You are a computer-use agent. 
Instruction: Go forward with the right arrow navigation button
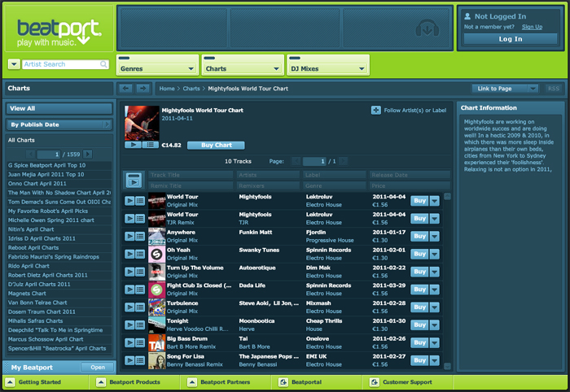pyautogui.click(x=142, y=88)
